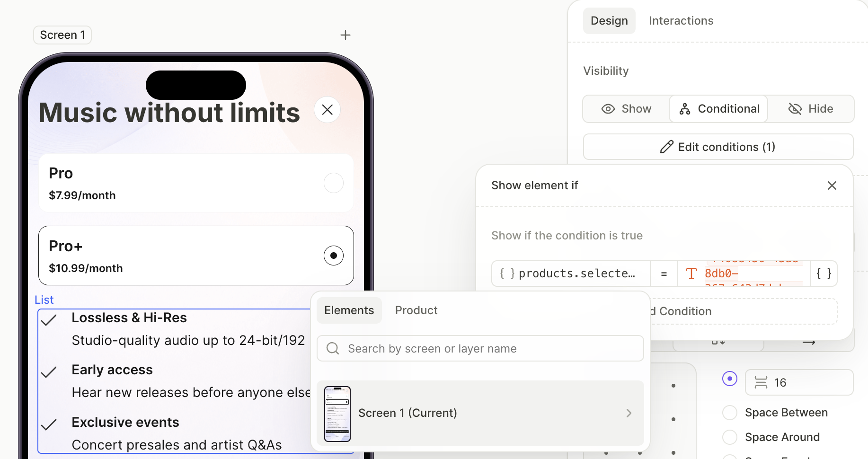The width and height of the screenshot is (868, 459).
Task: Select the Space Around radio option
Action: tap(730, 437)
